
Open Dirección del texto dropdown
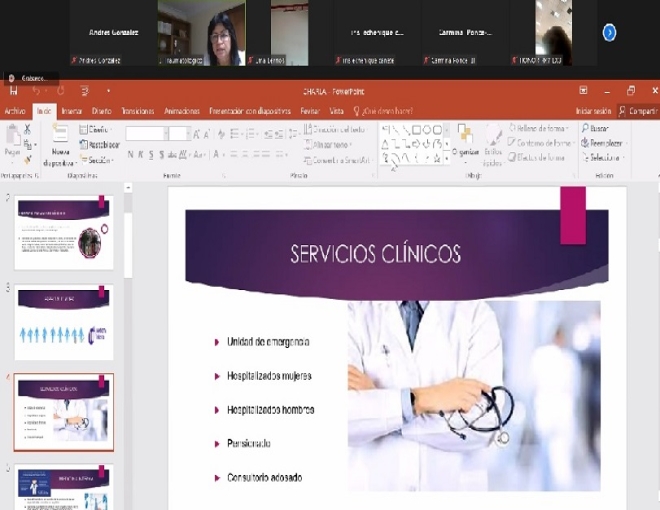[335, 130]
